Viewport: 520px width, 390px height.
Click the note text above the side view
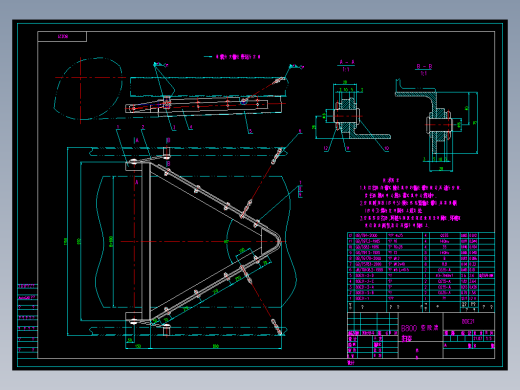[x=237, y=57]
